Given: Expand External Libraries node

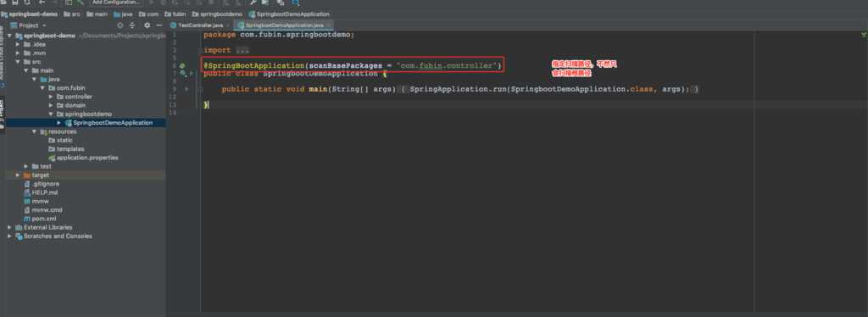Looking at the screenshot, I should pos(9,227).
